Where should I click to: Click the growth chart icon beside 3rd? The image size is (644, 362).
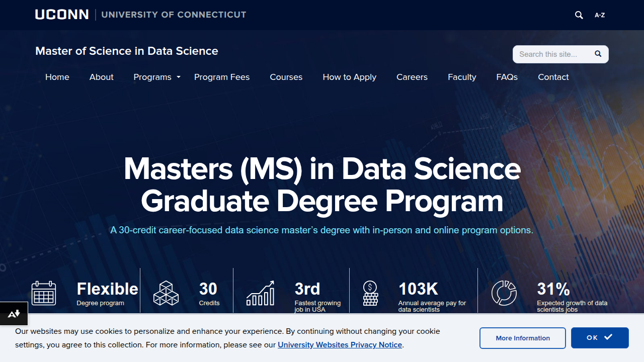(260, 293)
